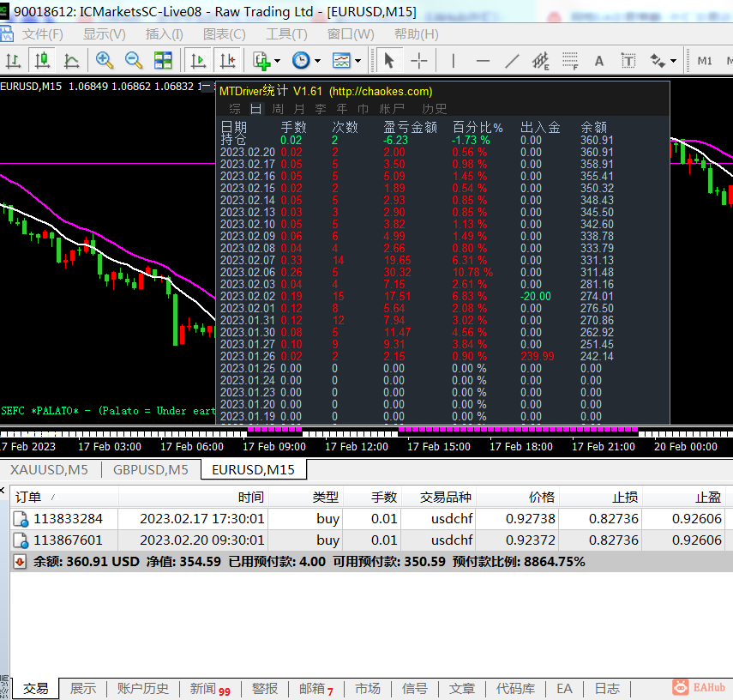733x700 pixels.
Task: Expand the indicators list dropdown arrow
Action: pos(277,61)
